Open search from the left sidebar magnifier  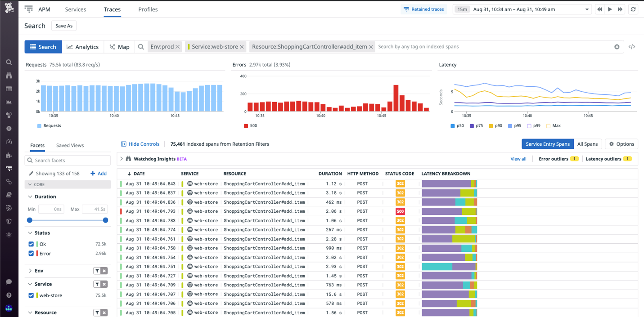tap(9, 62)
